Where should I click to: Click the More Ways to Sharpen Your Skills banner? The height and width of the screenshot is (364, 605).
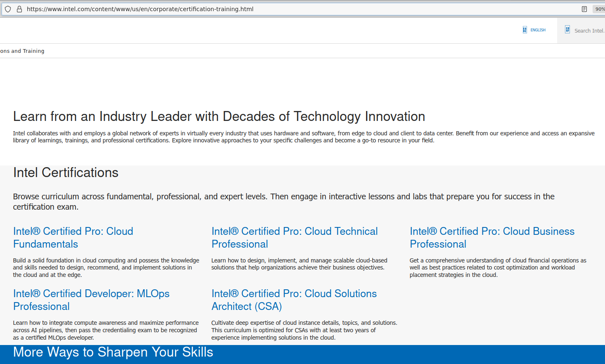pos(113,352)
